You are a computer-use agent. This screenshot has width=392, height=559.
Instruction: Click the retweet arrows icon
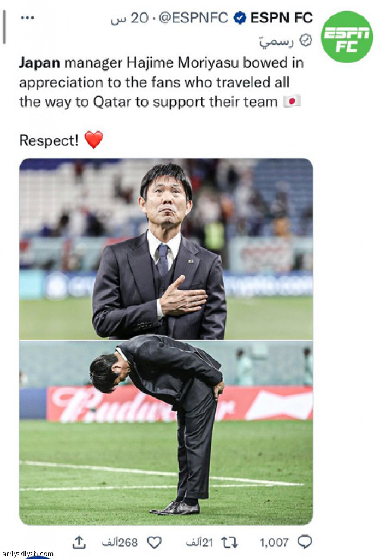[x=229, y=542]
